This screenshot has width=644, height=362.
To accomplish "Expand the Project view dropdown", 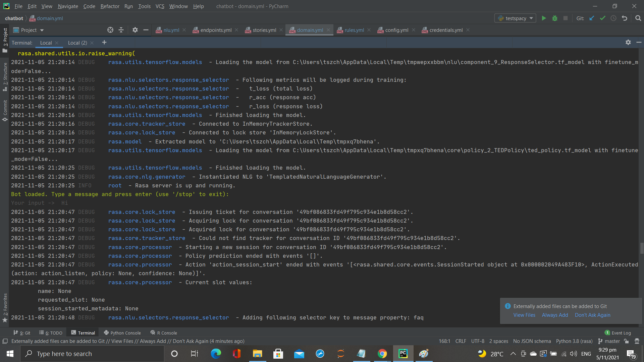I will (x=42, y=30).
